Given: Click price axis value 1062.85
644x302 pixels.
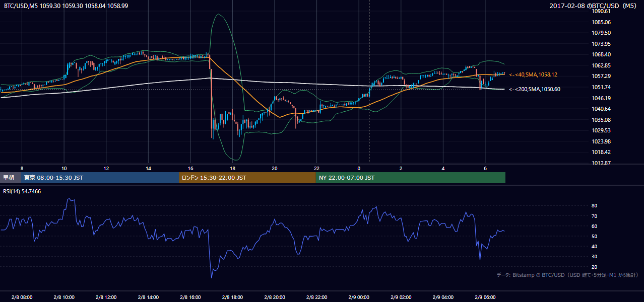Looking at the screenshot, I should pos(602,65).
